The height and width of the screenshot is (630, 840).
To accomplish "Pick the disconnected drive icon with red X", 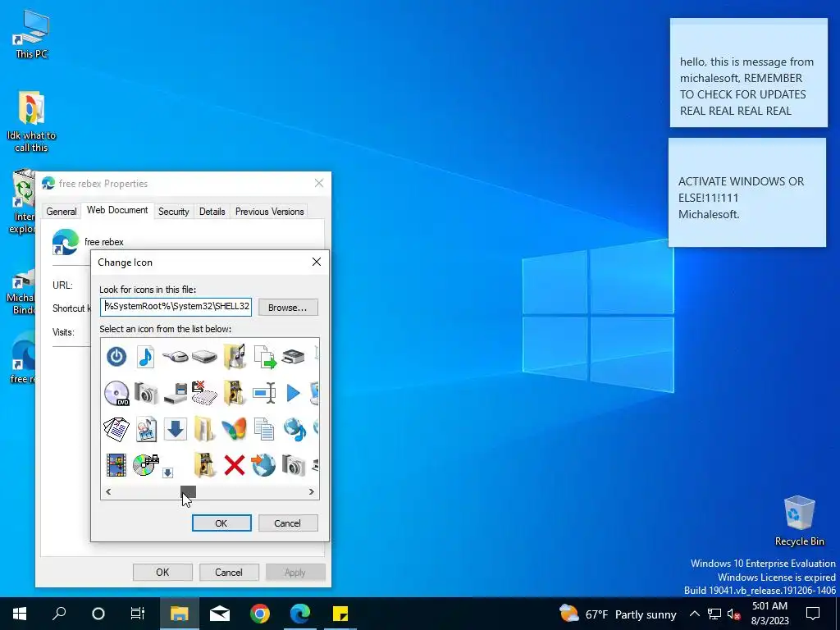I will click(x=204, y=393).
